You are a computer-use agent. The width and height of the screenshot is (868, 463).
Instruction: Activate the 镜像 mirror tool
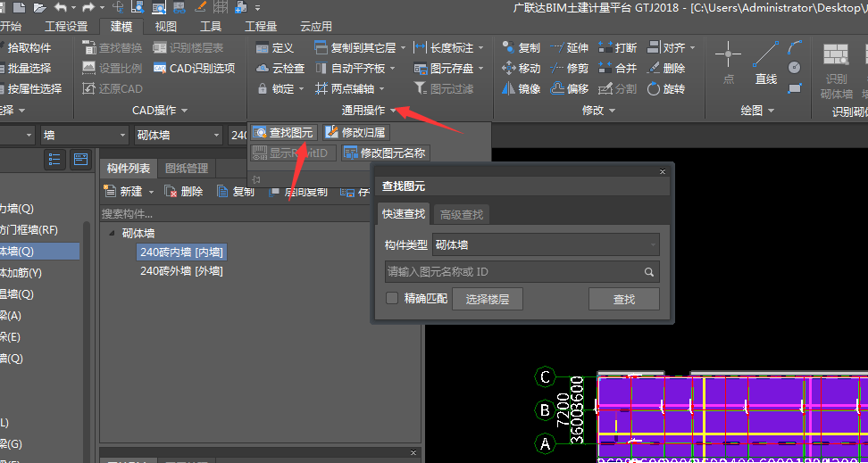click(x=521, y=89)
